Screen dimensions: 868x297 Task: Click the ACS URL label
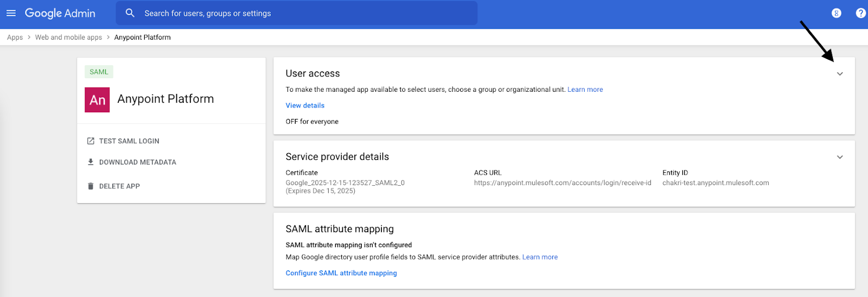488,173
